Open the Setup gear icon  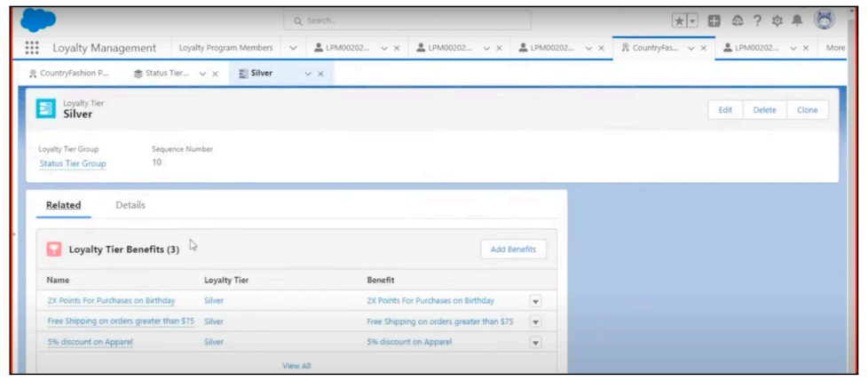pyautogui.click(x=777, y=20)
